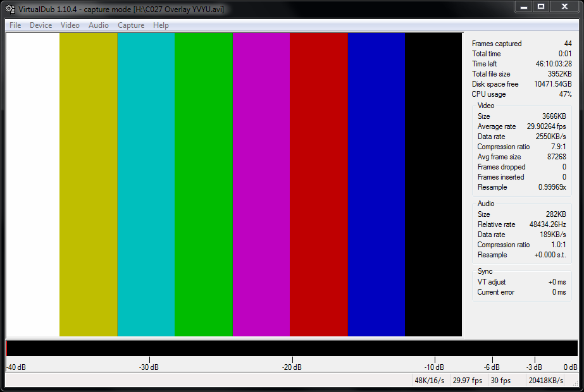Click the Total file size value 3952KB
The height and width of the screenshot is (392, 584).
[x=560, y=74]
